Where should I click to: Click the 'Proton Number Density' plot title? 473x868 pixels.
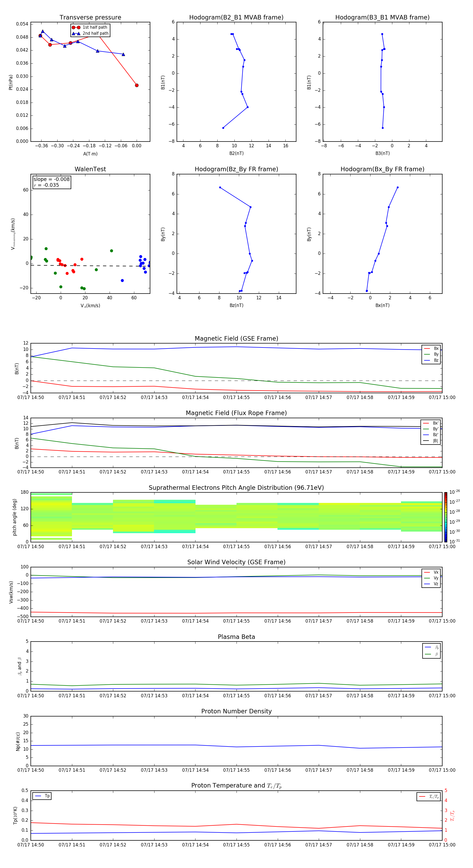[236, 711]
